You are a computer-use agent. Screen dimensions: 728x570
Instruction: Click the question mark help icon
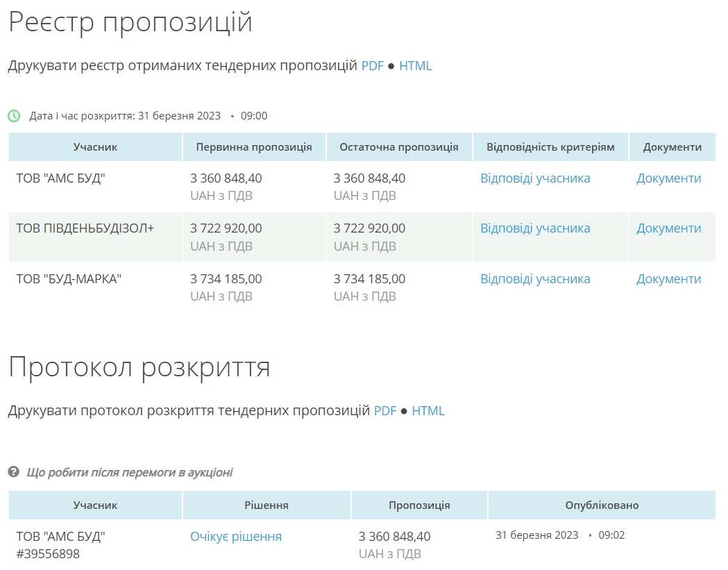(x=13, y=472)
